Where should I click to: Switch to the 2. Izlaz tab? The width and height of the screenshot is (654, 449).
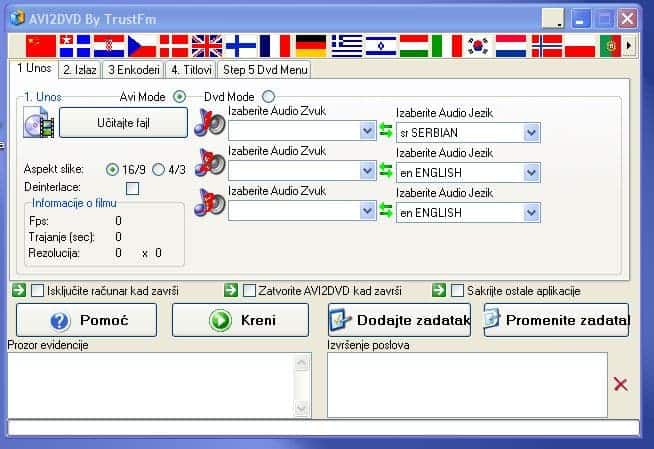pyautogui.click(x=80, y=70)
